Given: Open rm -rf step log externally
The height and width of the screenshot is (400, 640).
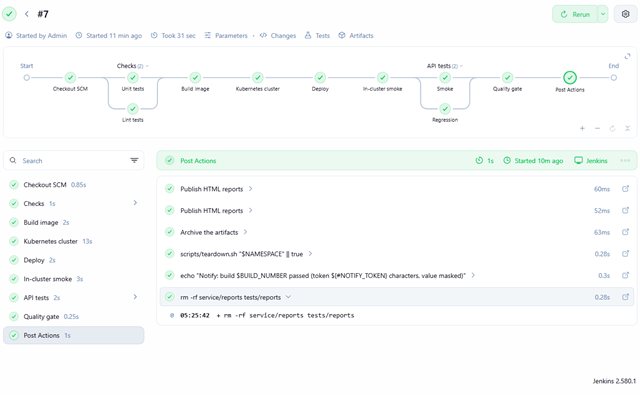Looking at the screenshot, I should click(x=625, y=297).
